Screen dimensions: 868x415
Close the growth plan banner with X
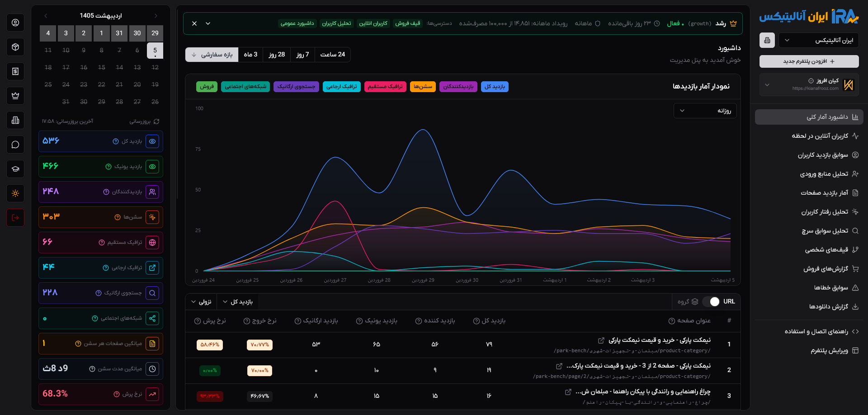[194, 23]
